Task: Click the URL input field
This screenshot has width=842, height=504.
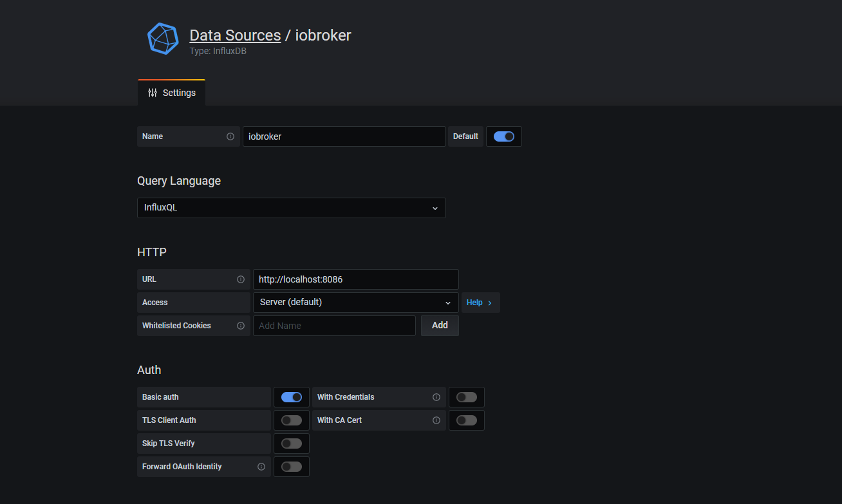Action: click(x=356, y=279)
